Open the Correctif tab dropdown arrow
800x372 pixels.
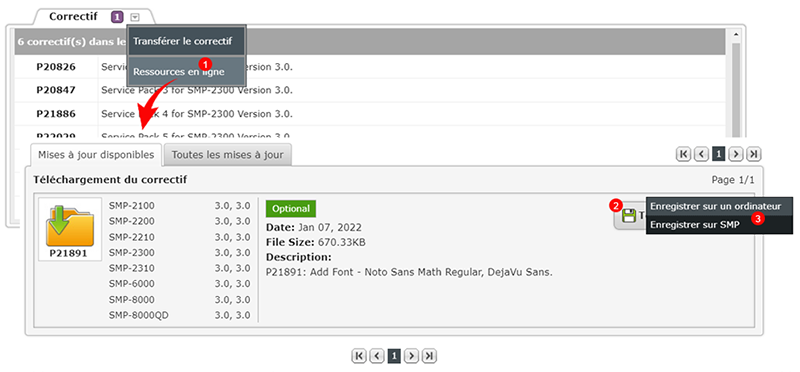coord(134,17)
